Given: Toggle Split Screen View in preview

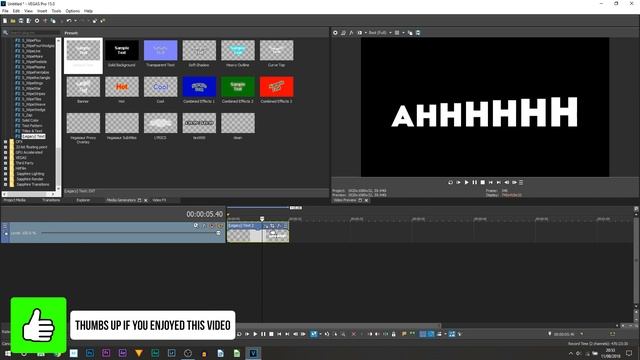Looking at the screenshot, I should [360, 33].
